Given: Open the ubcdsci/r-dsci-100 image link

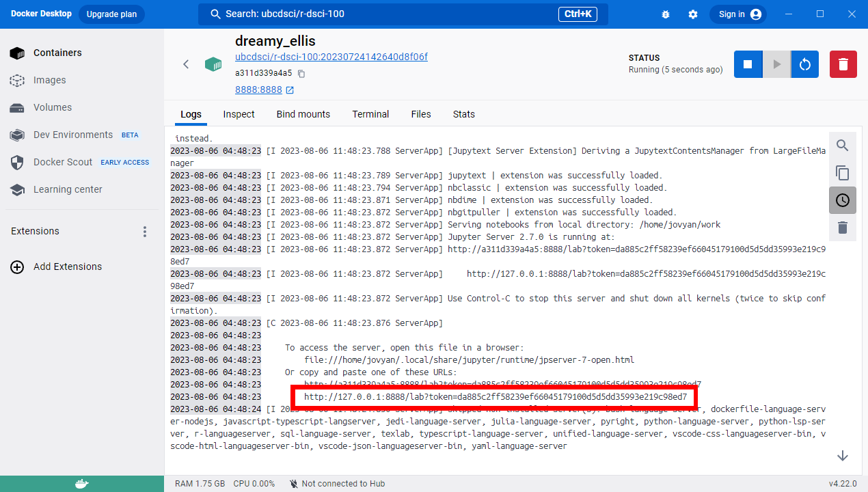Looking at the screenshot, I should coord(331,57).
